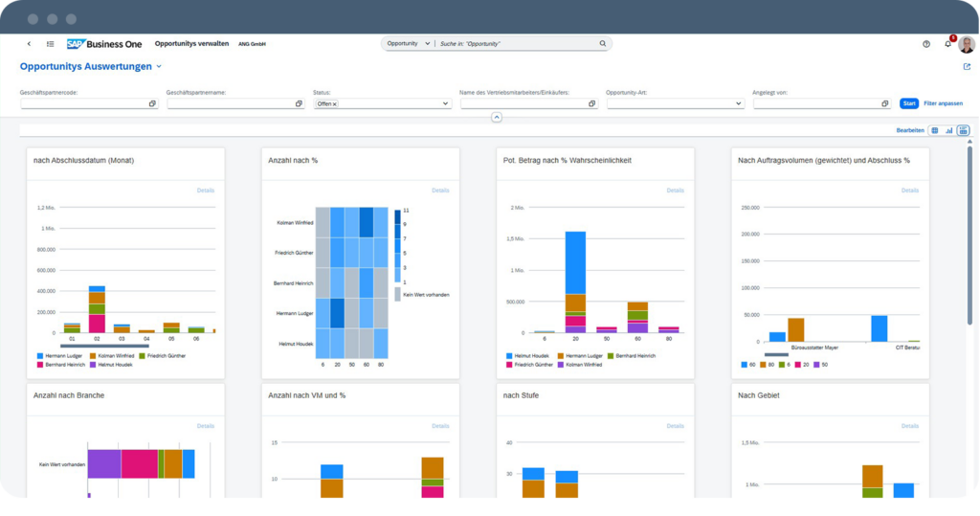Toggle Bernhard Heinrich legend in month chart
Image resolution: width=980 pixels, height=516 pixels.
(60, 365)
